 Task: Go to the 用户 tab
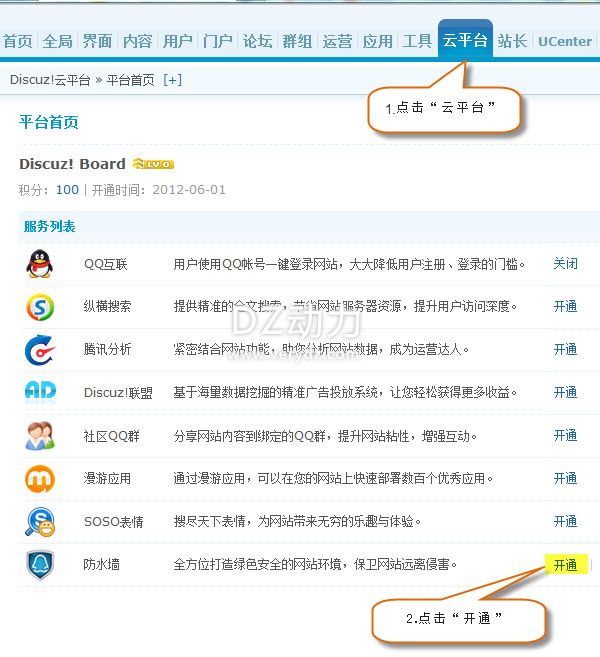click(x=178, y=41)
